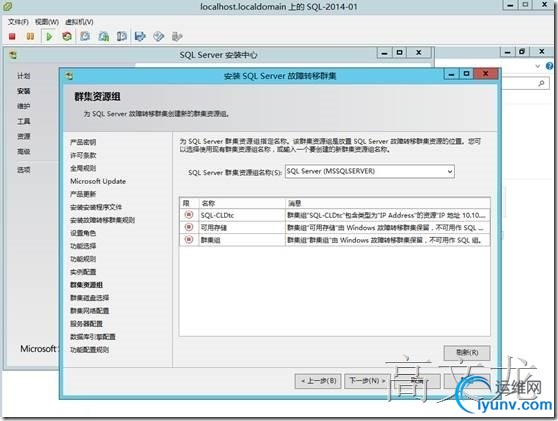Click the floppy device connect icon
Screen dimensions: 558x421
(x=140, y=36)
